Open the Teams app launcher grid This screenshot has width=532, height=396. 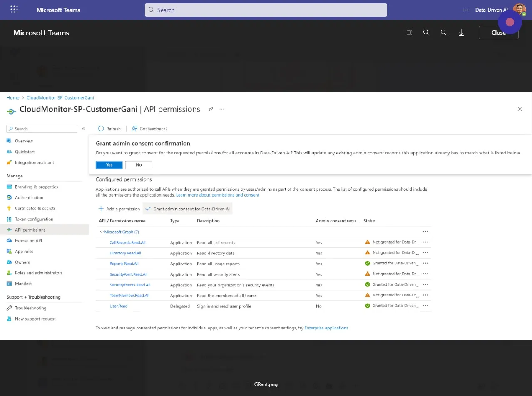pos(14,10)
